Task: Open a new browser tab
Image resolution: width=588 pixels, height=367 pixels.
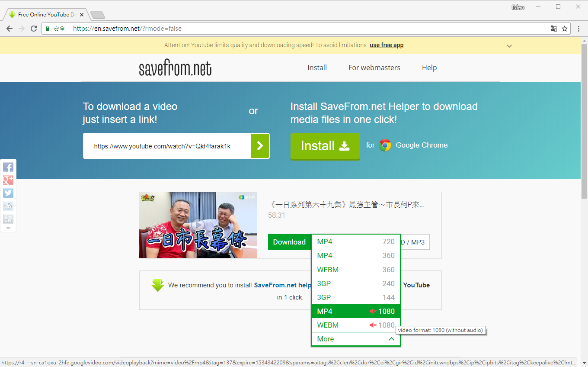Action: 97,15
